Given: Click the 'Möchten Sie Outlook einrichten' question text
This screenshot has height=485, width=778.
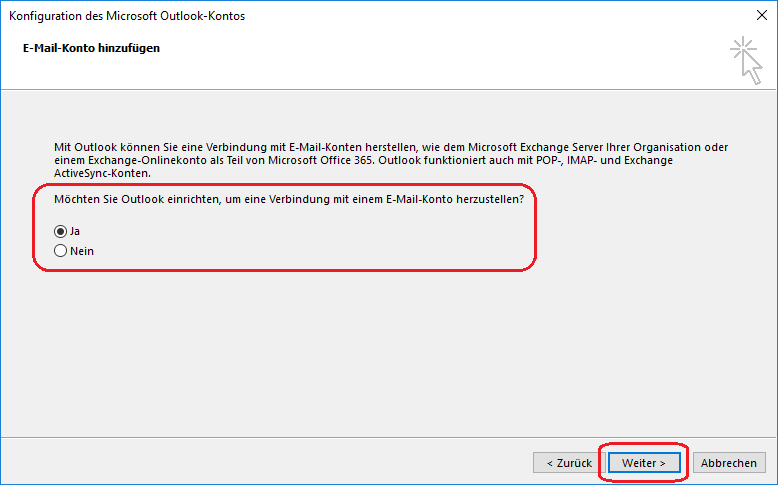Looking at the screenshot, I should (137, 199).
